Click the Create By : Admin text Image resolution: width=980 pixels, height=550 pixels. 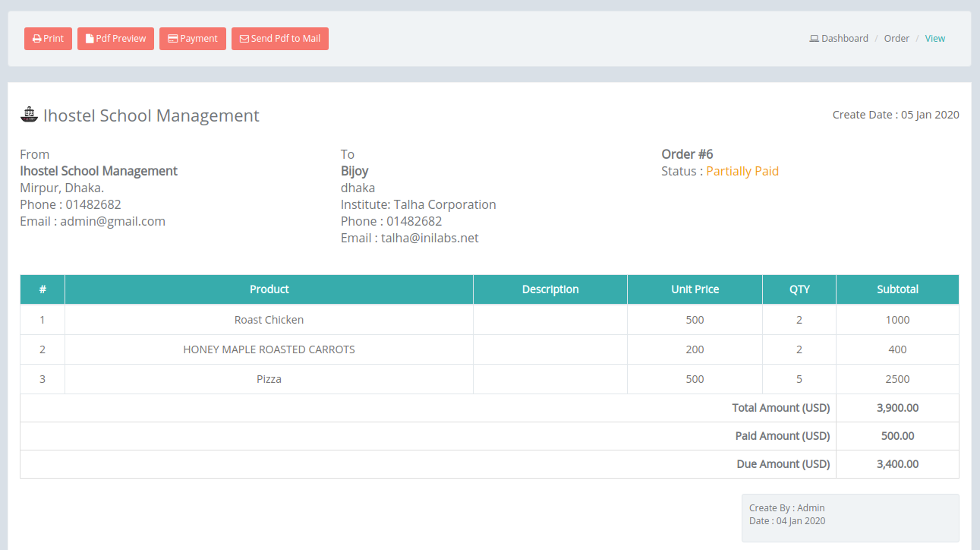787,508
